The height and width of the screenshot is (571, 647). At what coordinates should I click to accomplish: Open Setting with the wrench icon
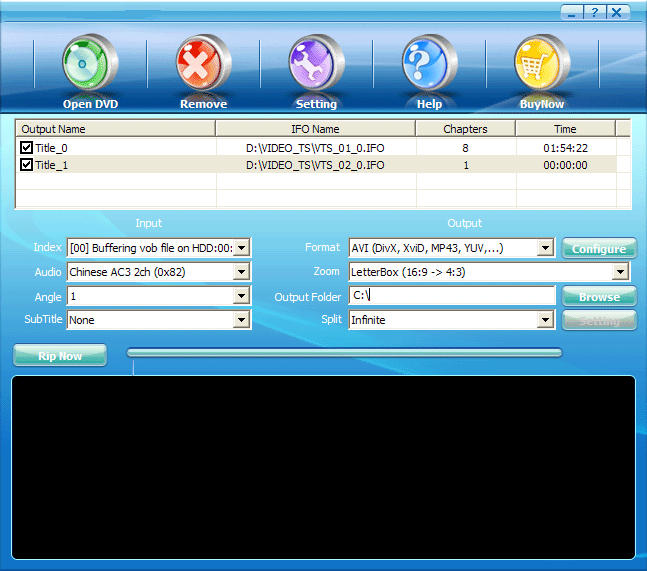click(316, 65)
